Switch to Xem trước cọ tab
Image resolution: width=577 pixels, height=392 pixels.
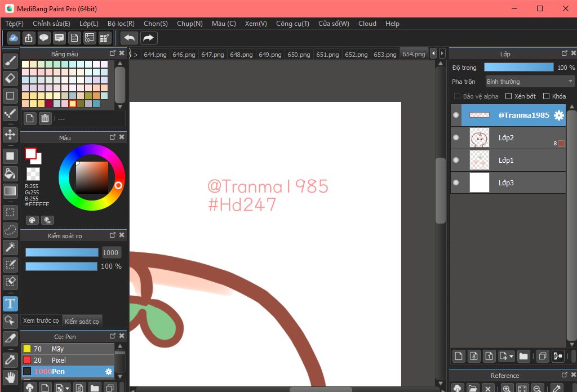41,320
